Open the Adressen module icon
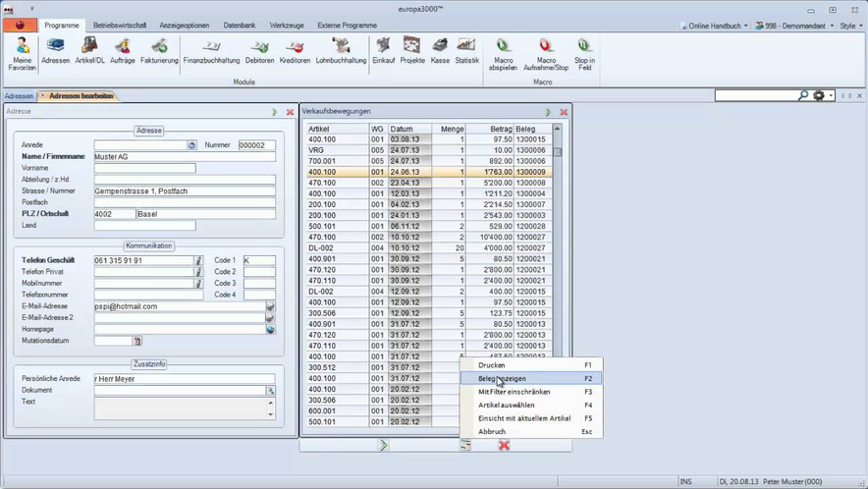The height and width of the screenshot is (489, 868). pos(56,51)
